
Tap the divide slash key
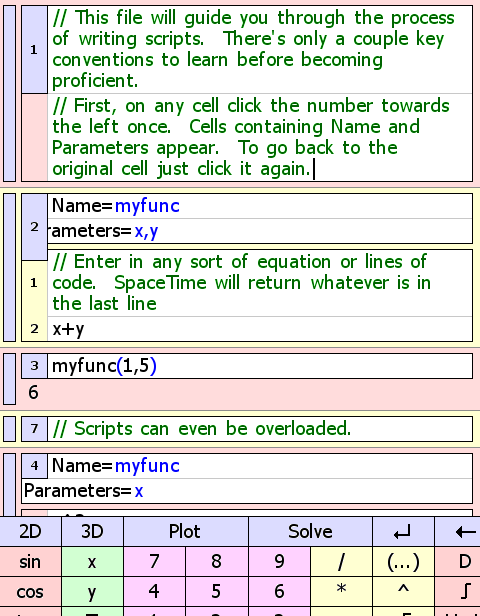pos(341,562)
